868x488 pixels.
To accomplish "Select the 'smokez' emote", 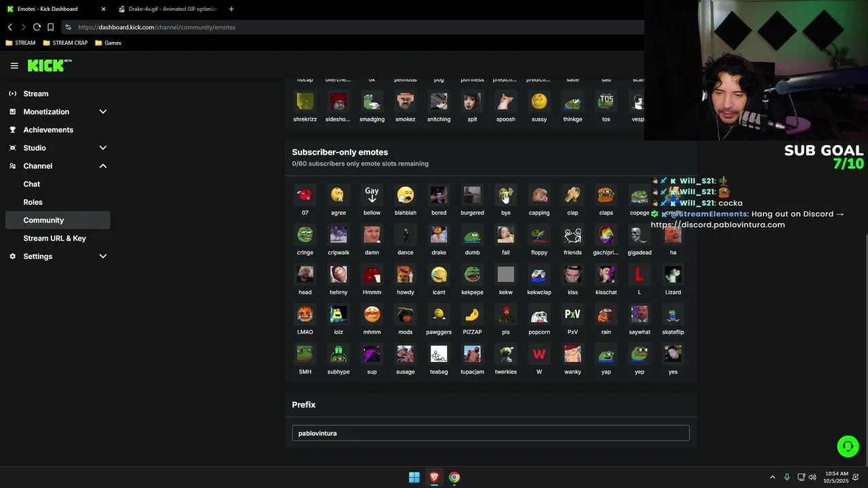I will pos(406,102).
